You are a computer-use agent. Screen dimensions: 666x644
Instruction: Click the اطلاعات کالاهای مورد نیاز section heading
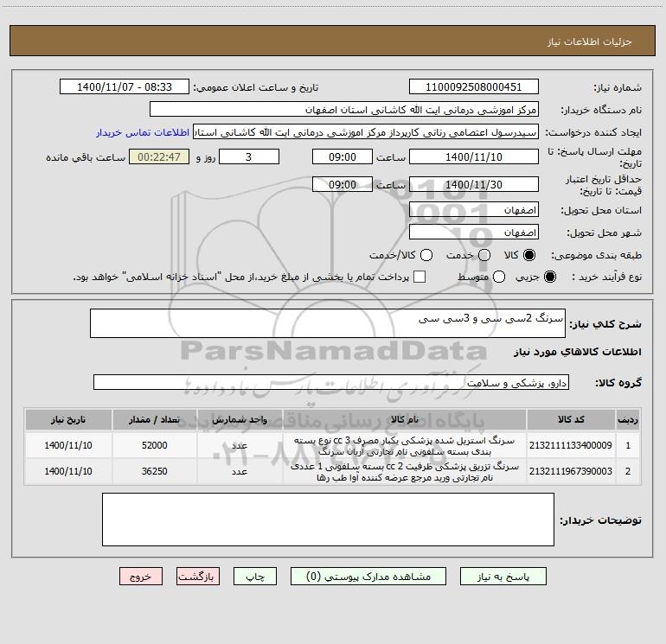pyautogui.click(x=577, y=352)
